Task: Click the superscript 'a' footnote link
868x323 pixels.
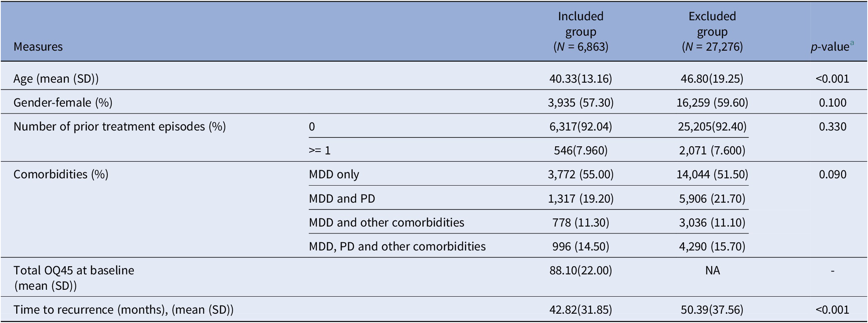Action: 852,43
